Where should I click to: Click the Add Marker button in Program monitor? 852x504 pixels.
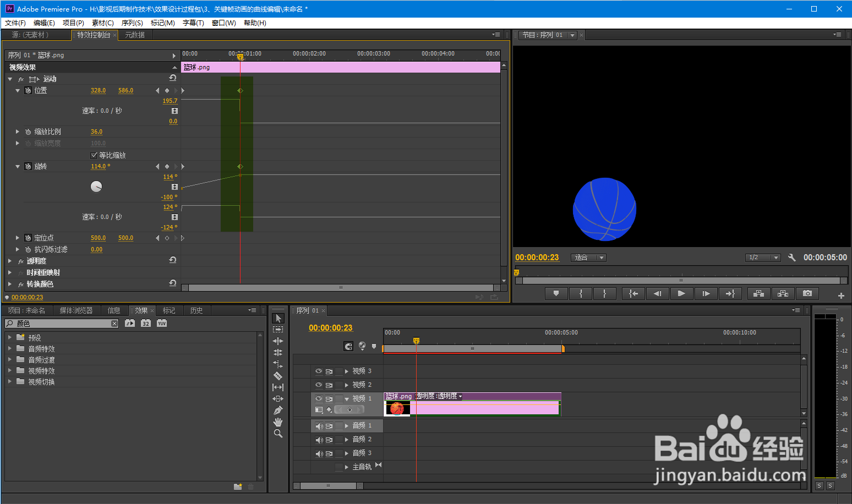[556, 294]
